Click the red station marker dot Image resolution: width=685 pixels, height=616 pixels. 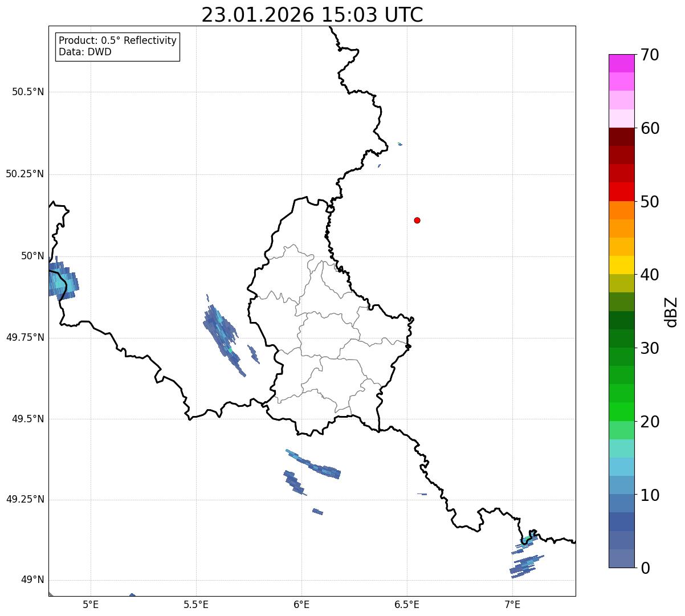[x=417, y=220]
